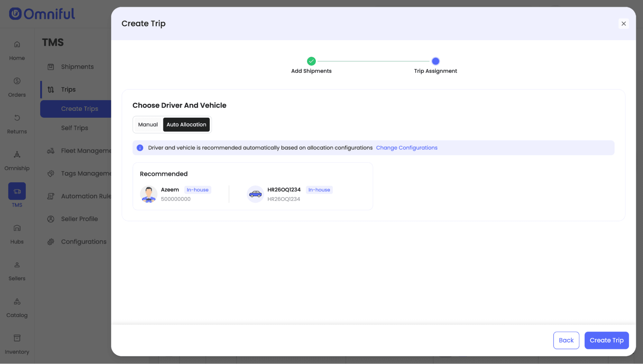Open the Sellers section icon
This screenshot has height=364, width=643.
pyautogui.click(x=17, y=265)
